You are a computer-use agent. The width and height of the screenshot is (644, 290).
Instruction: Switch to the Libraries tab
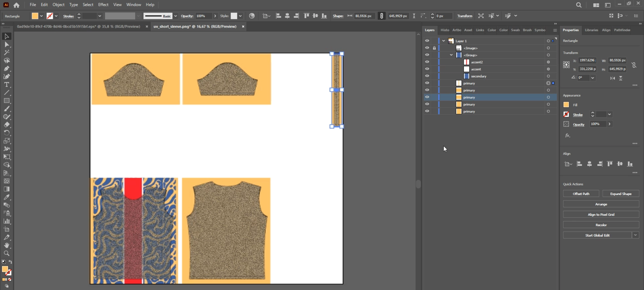click(x=591, y=30)
